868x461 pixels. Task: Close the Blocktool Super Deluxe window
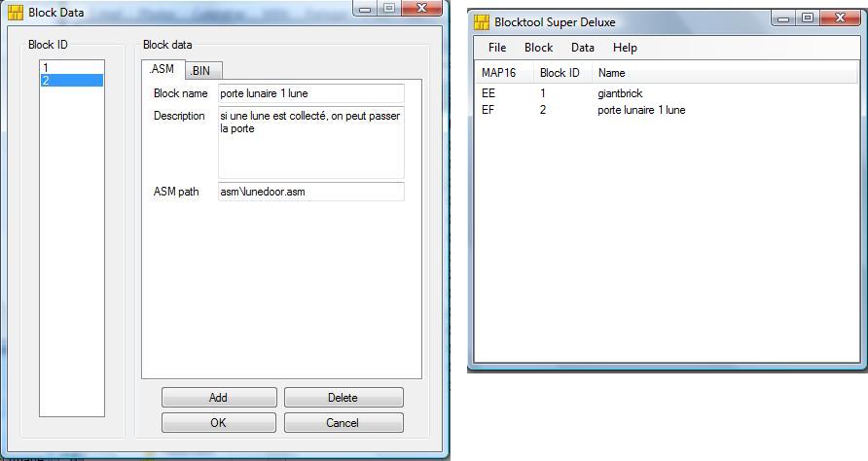click(841, 18)
